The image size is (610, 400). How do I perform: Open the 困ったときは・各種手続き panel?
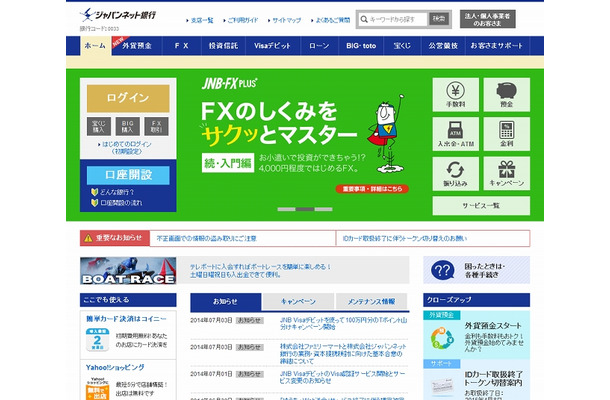coord(477,270)
